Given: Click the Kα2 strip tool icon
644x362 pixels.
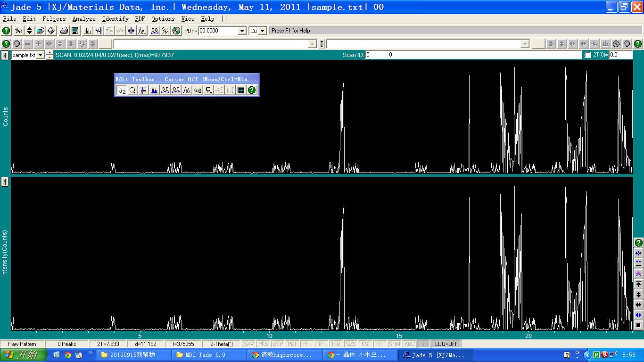Looking at the screenshot, I should [198, 90].
